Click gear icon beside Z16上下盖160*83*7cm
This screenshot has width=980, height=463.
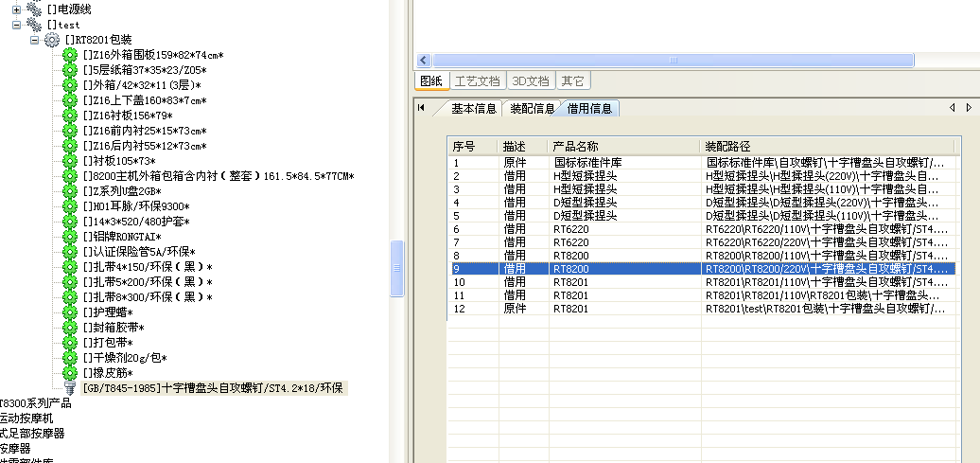[70, 100]
